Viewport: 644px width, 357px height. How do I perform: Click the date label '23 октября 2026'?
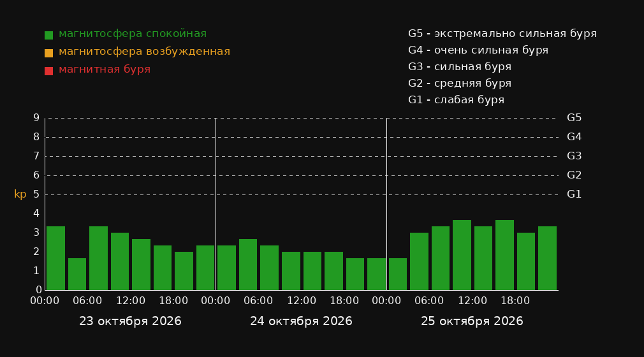pos(130,321)
